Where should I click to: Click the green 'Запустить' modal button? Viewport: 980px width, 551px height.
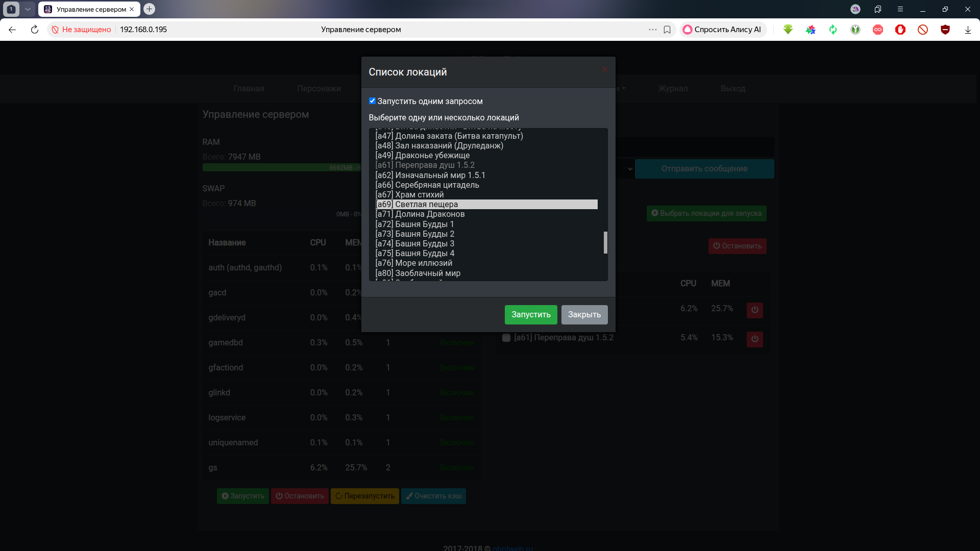530,315
